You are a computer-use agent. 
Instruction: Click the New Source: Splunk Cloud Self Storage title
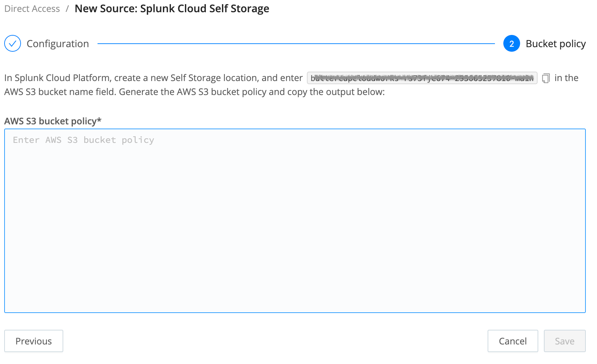point(172,8)
